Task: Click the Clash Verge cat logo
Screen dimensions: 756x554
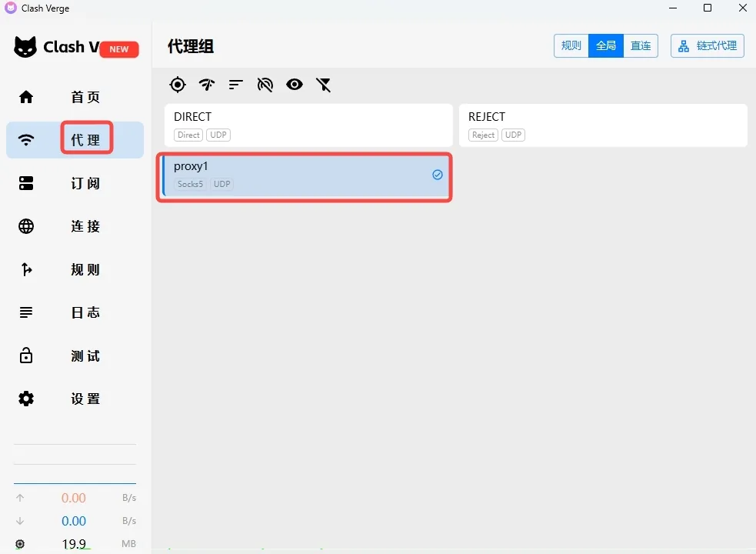Action: [25, 47]
